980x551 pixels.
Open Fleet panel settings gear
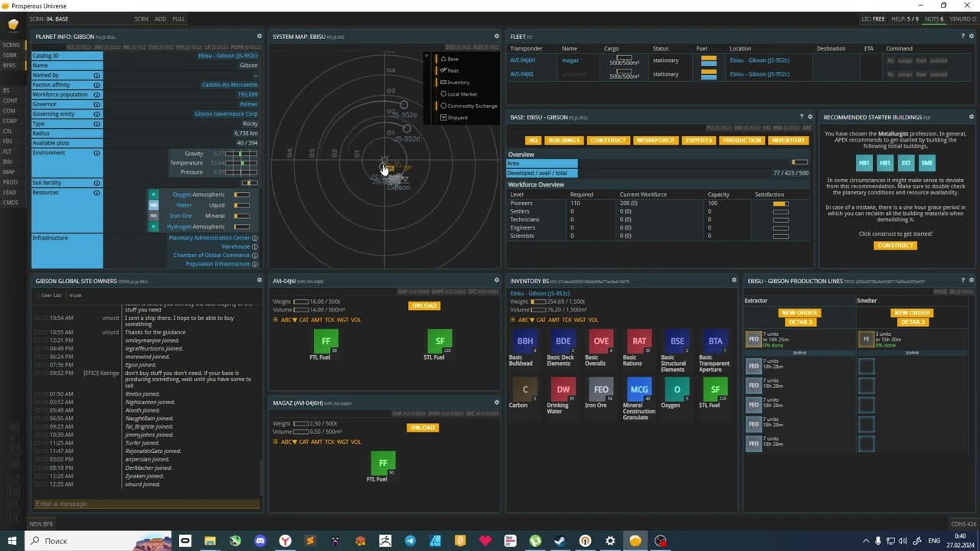click(971, 36)
